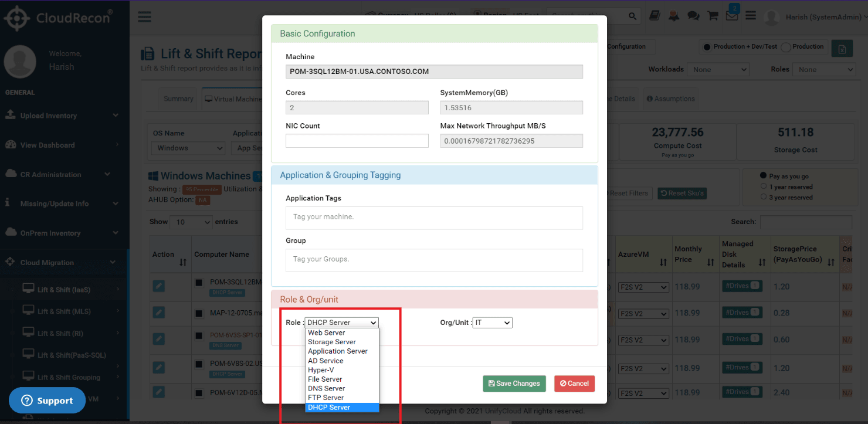The image size is (868, 424).
Task: Open the Support chat button
Action: coord(47,401)
